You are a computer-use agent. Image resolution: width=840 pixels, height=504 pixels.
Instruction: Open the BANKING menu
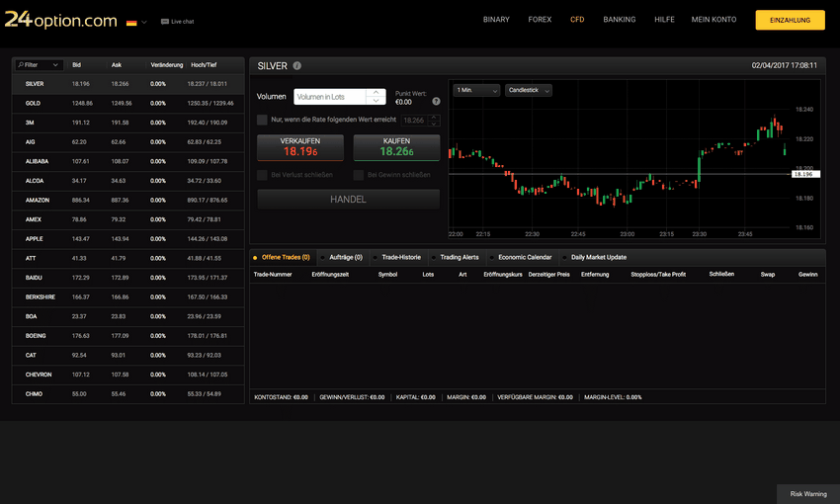pos(620,20)
